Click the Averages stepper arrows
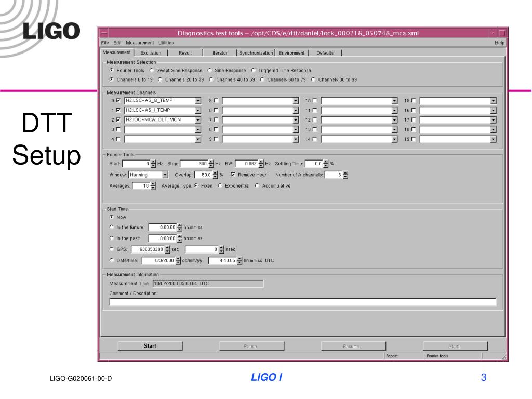 (x=153, y=186)
